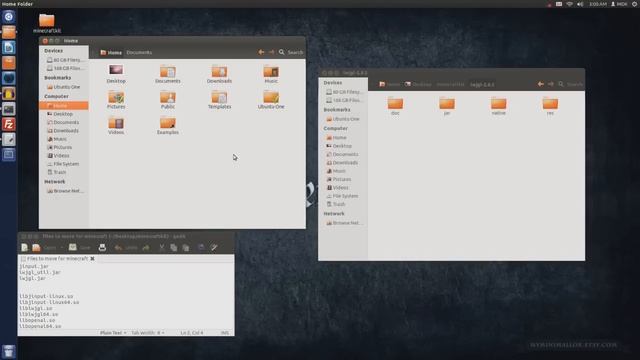640x360 pixels.
Task: Expand the Open recent files arrow in gedit
Action: pyautogui.click(x=62, y=248)
